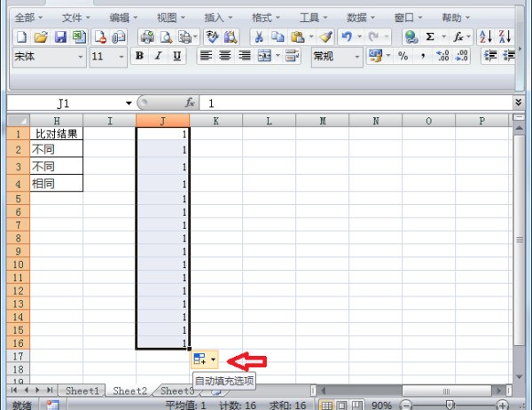Switch to the Sheet1 tab
The image size is (532, 410).
(x=82, y=390)
